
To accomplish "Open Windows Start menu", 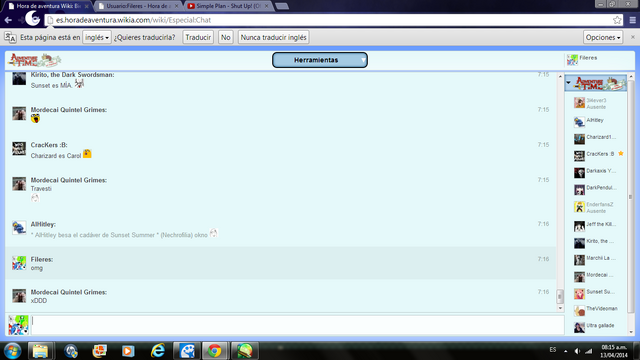I will click(x=12, y=351).
